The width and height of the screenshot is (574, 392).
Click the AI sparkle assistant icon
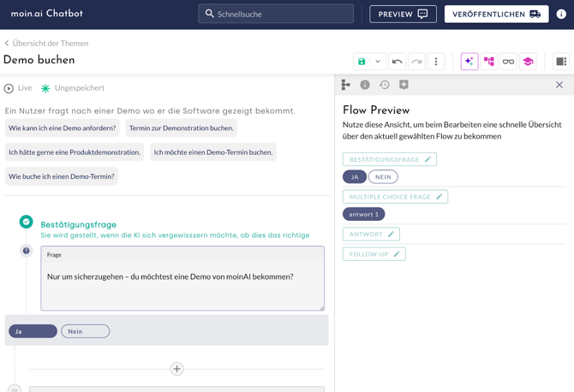pyautogui.click(x=469, y=62)
